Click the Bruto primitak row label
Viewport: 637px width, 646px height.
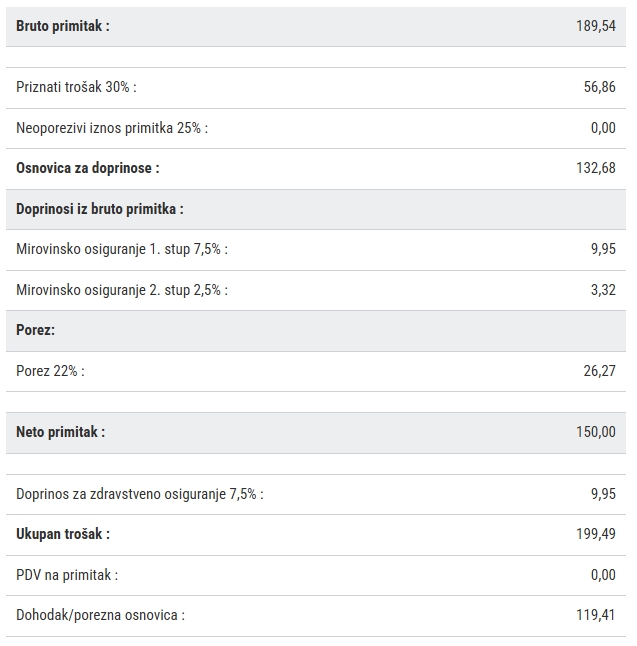[x=63, y=26]
